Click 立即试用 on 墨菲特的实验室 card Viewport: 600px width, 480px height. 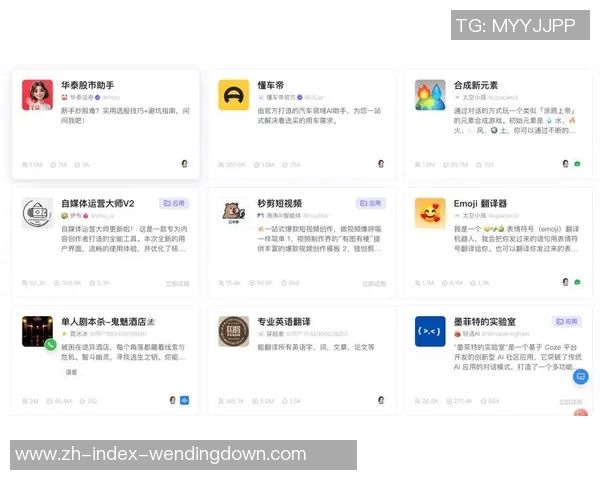pos(571,402)
